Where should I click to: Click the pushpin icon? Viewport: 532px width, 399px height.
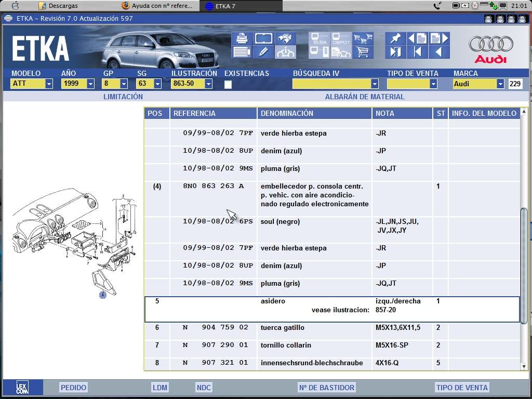click(395, 38)
